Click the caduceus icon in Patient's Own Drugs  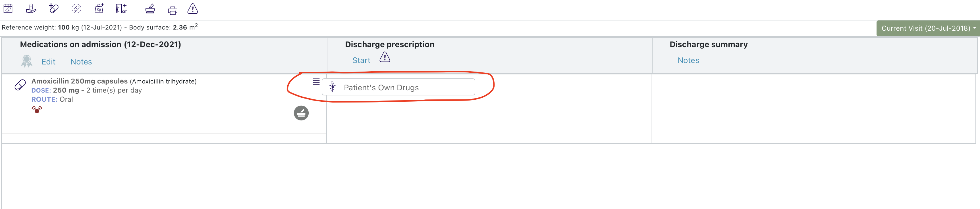(333, 87)
